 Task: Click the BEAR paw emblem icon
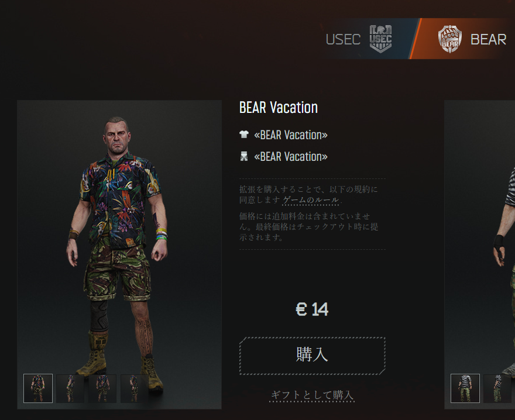(449, 39)
